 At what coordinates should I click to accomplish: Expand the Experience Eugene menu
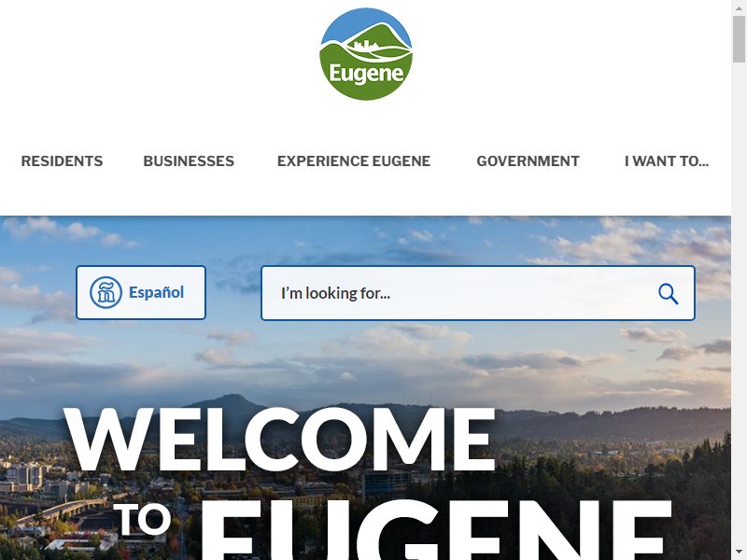(354, 161)
